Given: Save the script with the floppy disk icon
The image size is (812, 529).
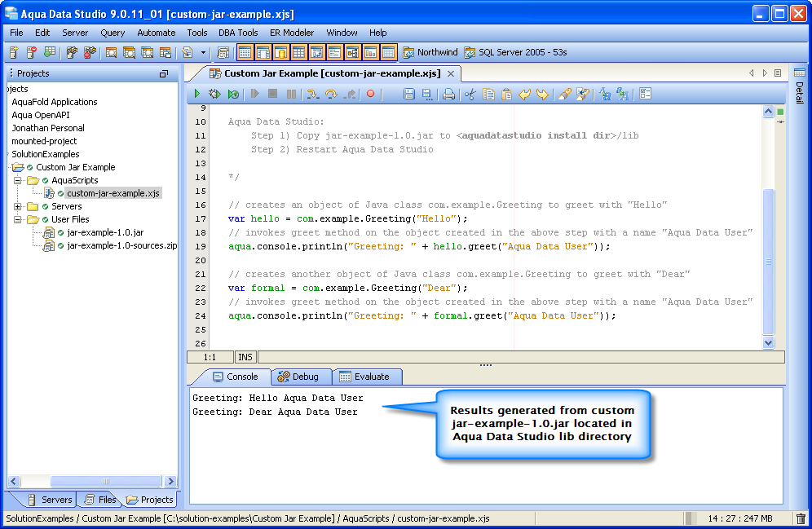Looking at the screenshot, I should [x=409, y=94].
